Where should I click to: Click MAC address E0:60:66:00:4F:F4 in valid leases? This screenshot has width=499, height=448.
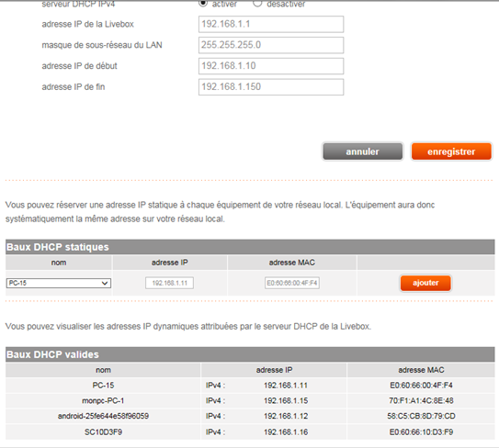point(422,386)
